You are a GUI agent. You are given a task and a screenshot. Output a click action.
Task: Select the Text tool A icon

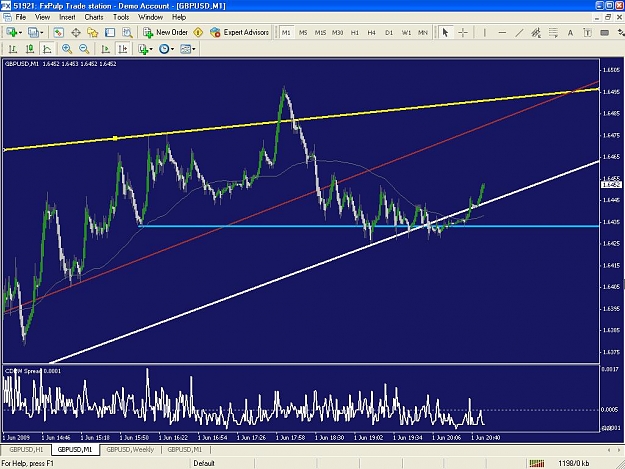point(570,33)
